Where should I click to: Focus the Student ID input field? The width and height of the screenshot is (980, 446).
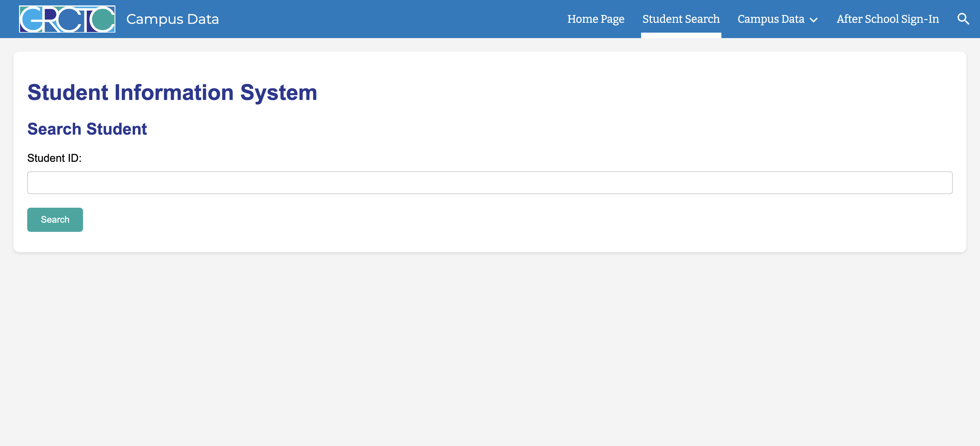tap(490, 183)
